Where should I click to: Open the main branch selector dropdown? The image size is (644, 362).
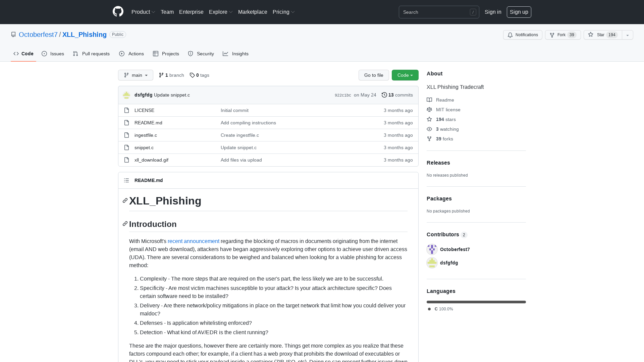136,75
